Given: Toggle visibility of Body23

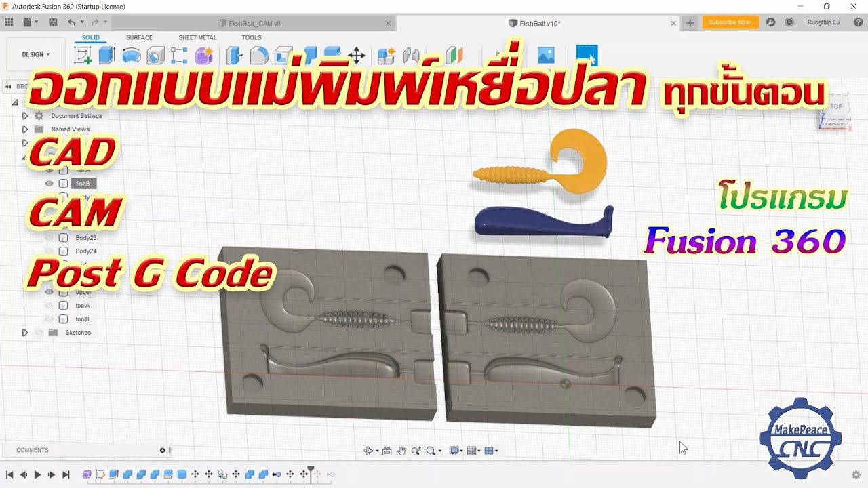Looking at the screenshot, I should coord(49,238).
